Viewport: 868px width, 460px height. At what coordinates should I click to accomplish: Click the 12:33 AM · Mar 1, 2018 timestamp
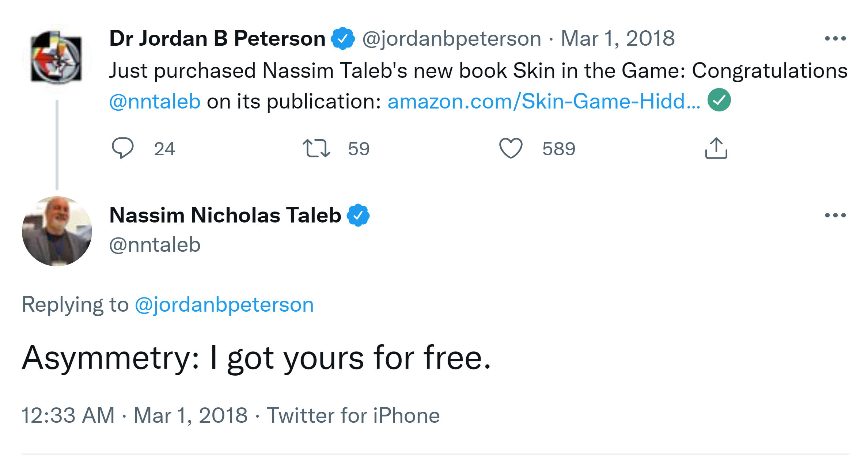pos(134,415)
